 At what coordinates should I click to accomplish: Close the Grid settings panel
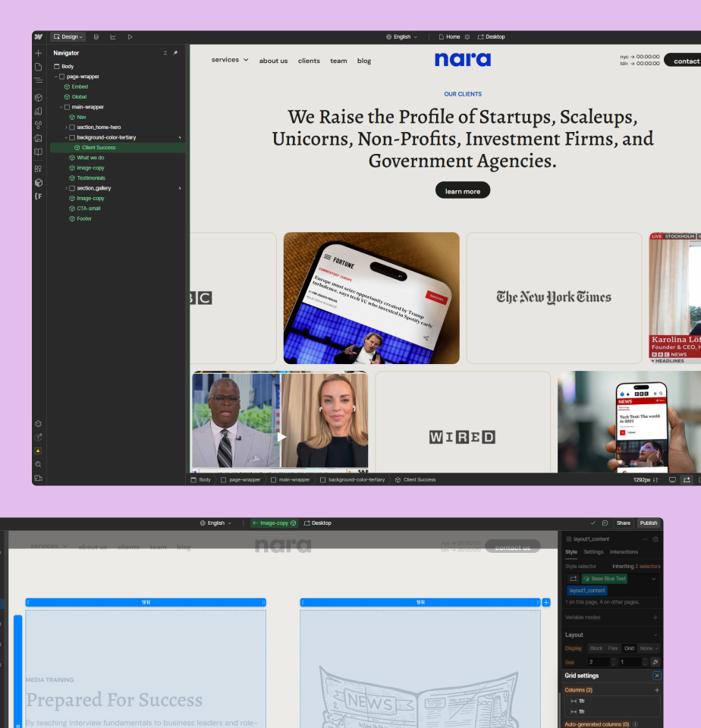(x=657, y=676)
